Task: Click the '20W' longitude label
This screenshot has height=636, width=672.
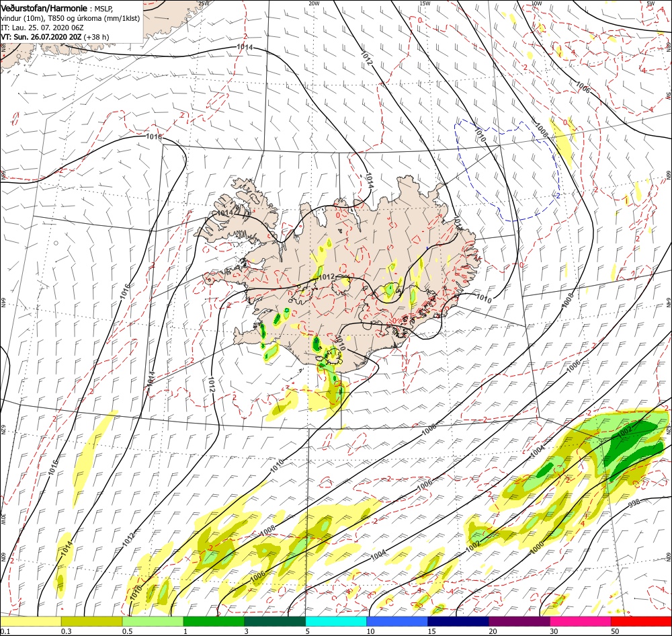Action: pyautogui.click(x=314, y=3)
